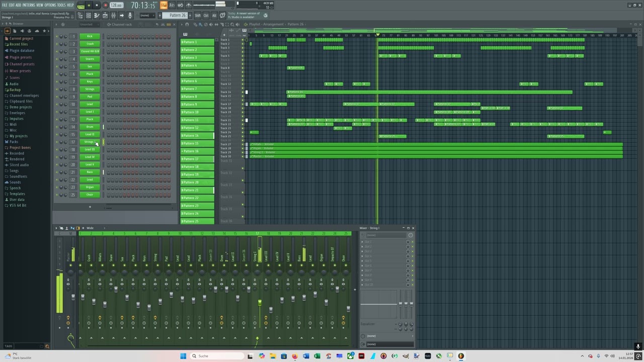Select the browser 'All' tab icon

(x=8, y=31)
